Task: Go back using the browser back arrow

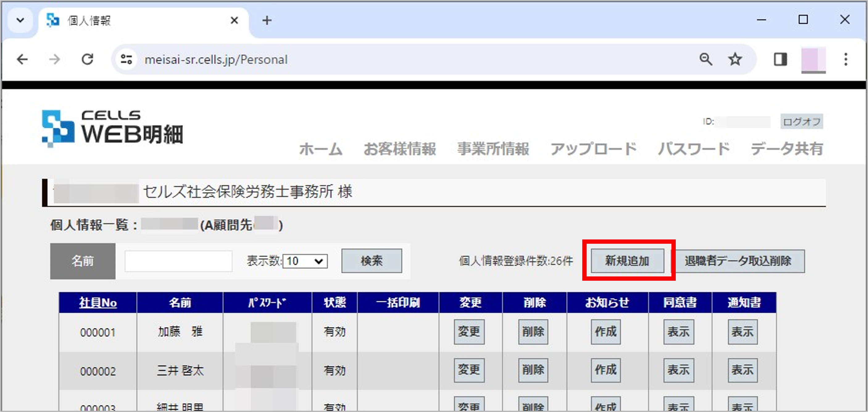Action: (22, 59)
